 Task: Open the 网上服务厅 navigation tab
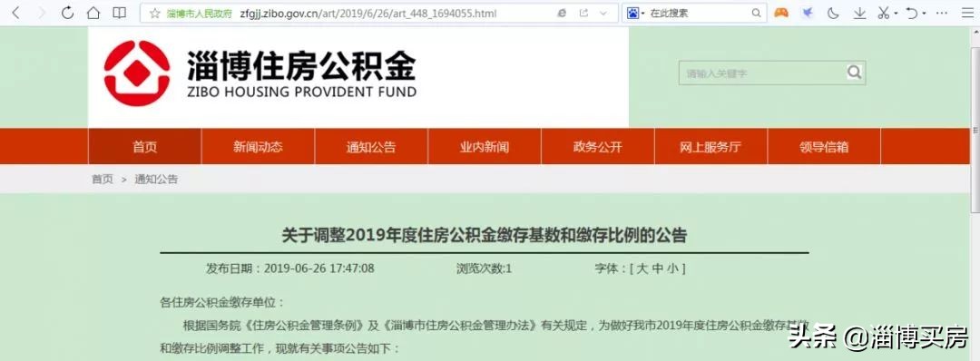[x=710, y=147]
